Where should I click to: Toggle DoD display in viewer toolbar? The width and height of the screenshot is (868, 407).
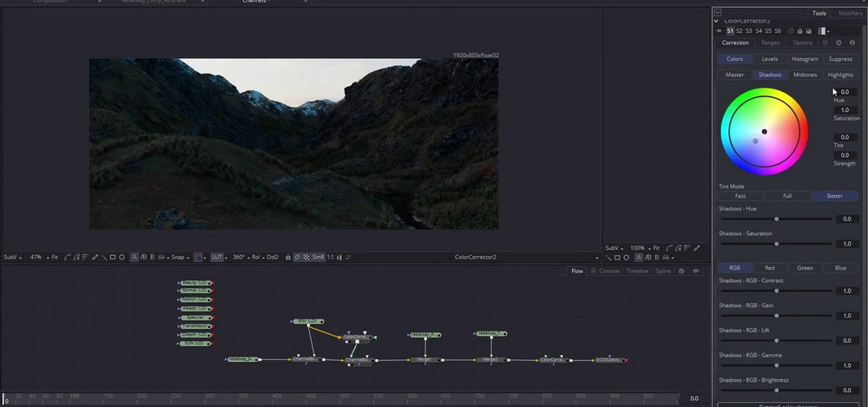(273, 257)
